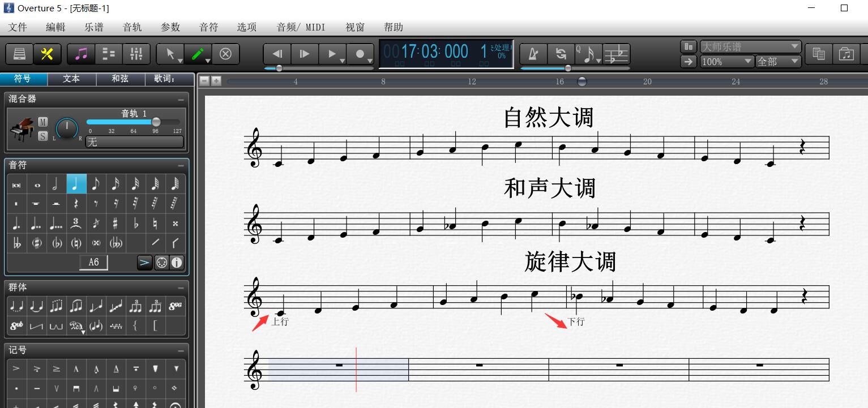Solo track 音轨 1 with the S button
Image resolution: width=868 pixels, height=408 pixels.
42,136
